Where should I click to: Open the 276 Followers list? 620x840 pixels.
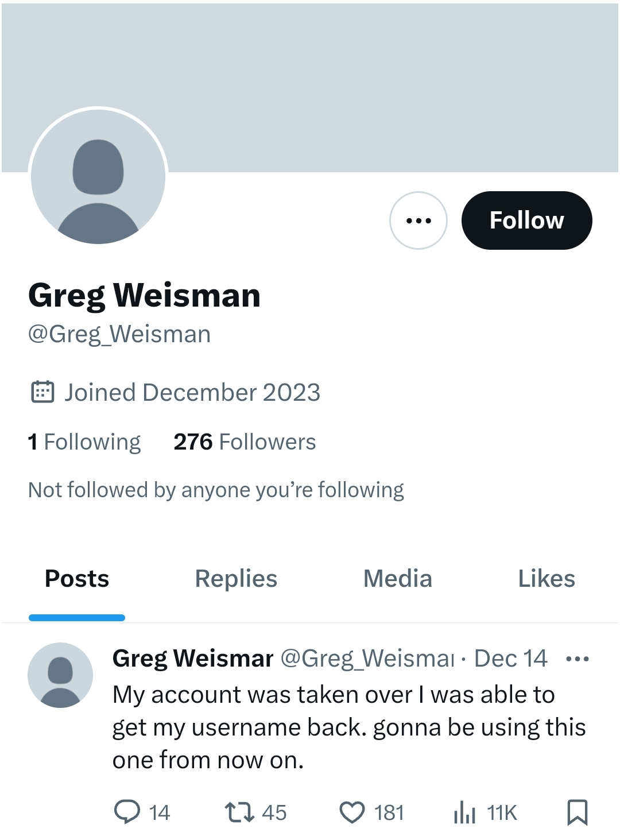click(245, 442)
